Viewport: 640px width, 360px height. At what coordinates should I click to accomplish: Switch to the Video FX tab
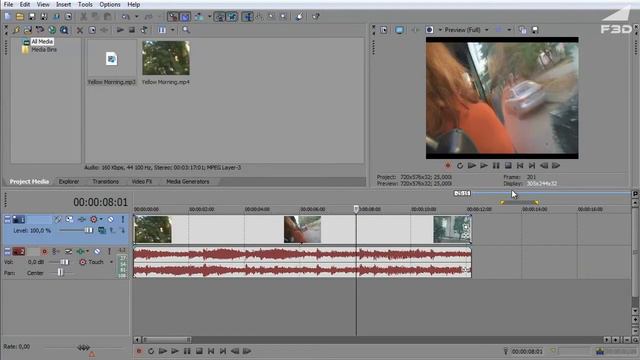click(x=142, y=182)
